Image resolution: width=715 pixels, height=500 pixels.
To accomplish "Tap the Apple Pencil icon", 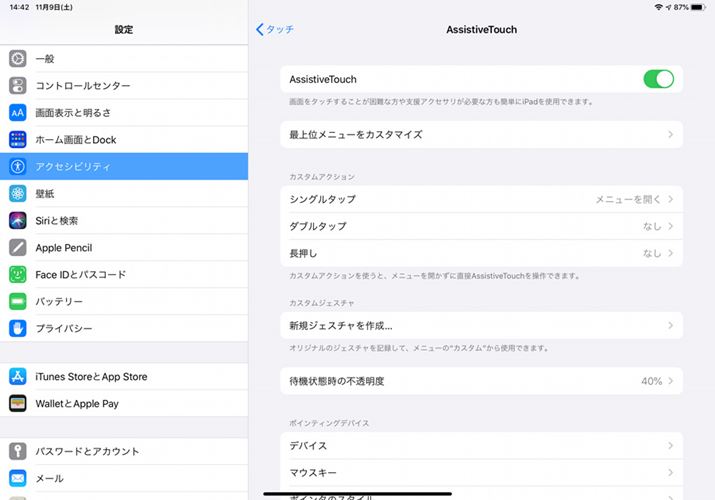I will click(17, 247).
